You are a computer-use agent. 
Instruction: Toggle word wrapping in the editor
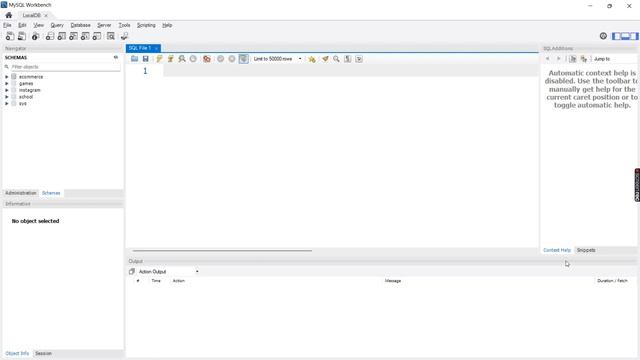tap(359, 59)
